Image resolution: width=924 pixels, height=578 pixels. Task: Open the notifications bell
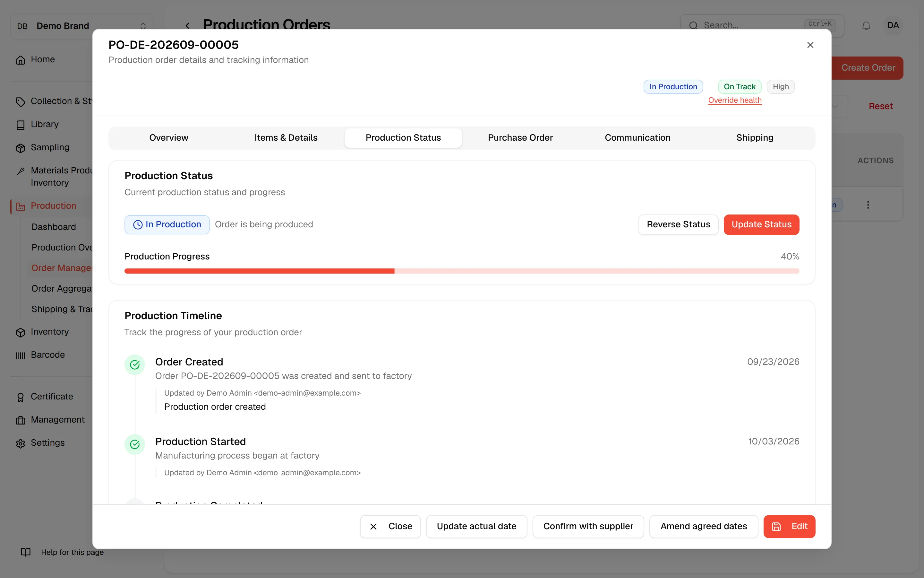coord(866,26)
